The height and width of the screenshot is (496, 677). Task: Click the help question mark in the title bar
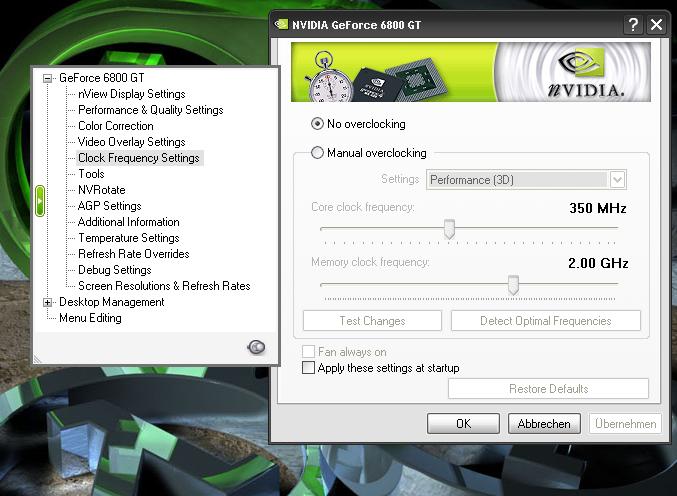coord(633,25)
